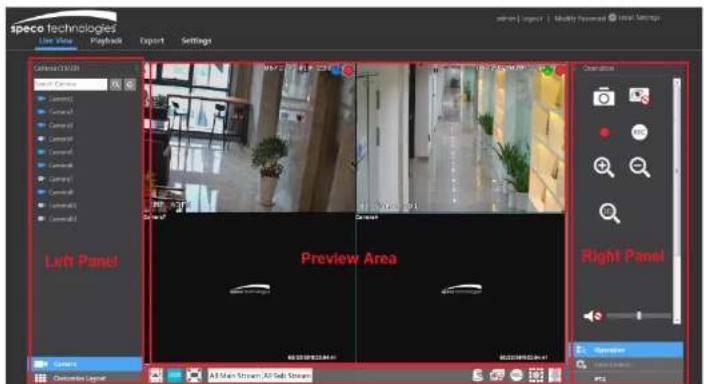The height and width of the screenshot is (384, 704).
Task: Open the Customize Layout tab
Action: point(86,378)
